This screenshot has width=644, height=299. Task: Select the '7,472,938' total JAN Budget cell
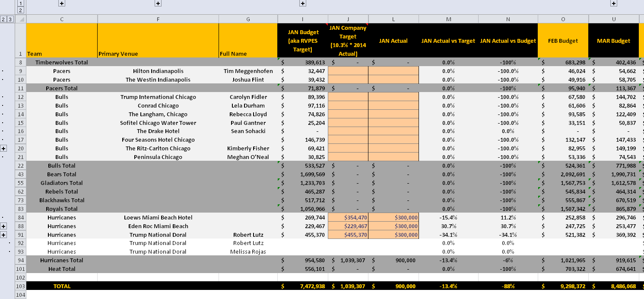(x=302, y=286)
